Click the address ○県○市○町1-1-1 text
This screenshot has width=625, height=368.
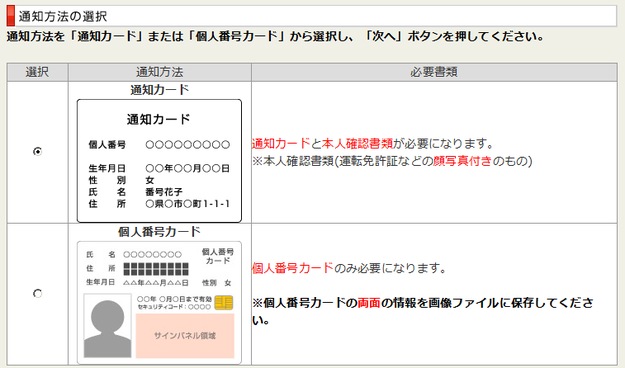[187, 204]
